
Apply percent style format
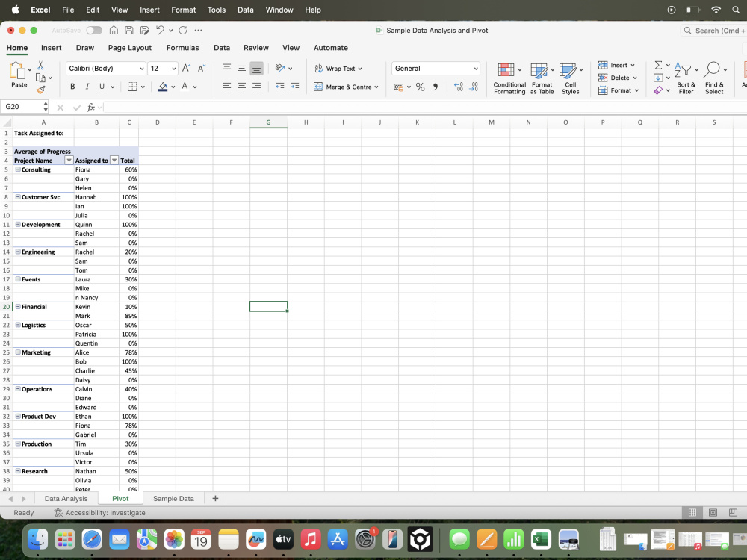(420, 87)
